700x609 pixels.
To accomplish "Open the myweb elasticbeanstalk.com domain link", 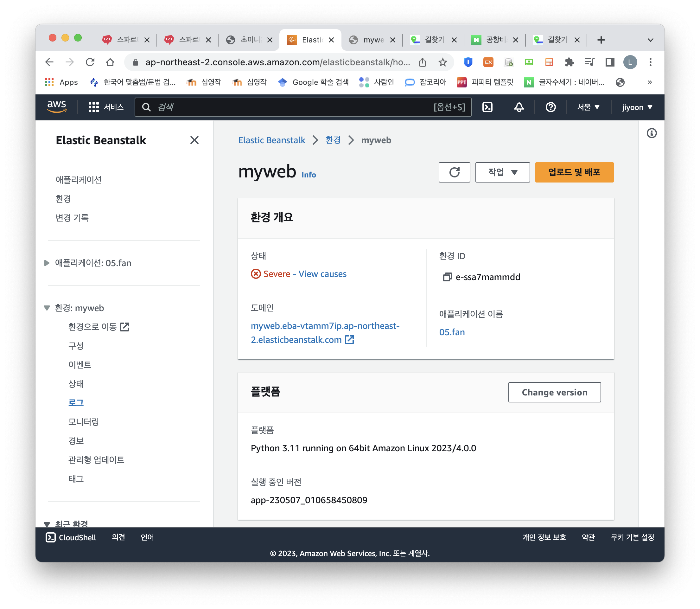I will pos(325,333).
